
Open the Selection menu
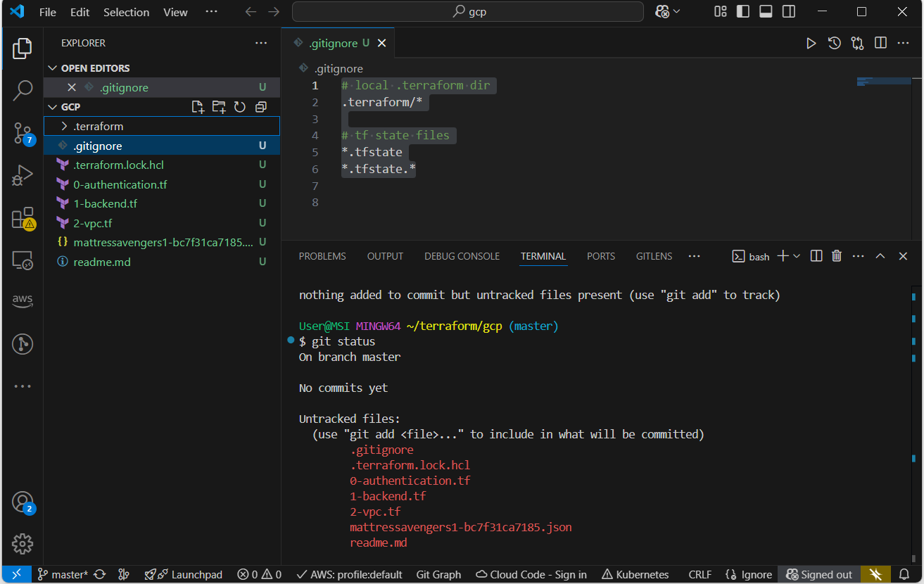coord(126,12)
